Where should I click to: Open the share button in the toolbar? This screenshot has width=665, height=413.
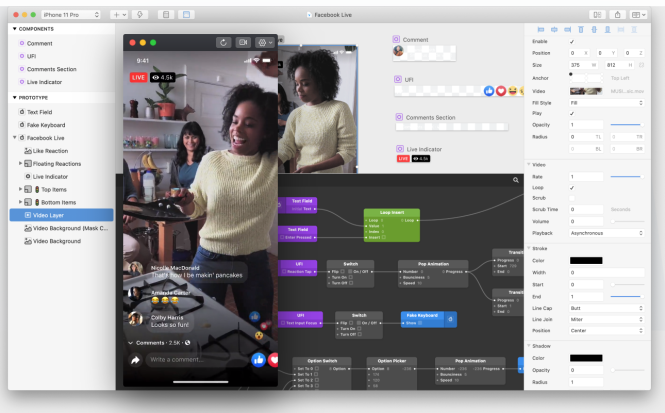[x=618, y=15]
